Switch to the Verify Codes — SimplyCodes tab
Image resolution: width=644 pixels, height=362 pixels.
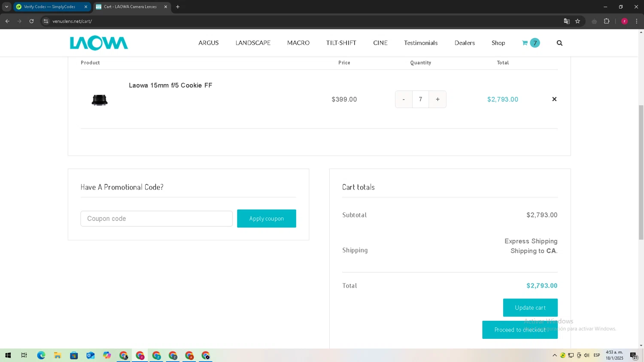pos(52,7)
